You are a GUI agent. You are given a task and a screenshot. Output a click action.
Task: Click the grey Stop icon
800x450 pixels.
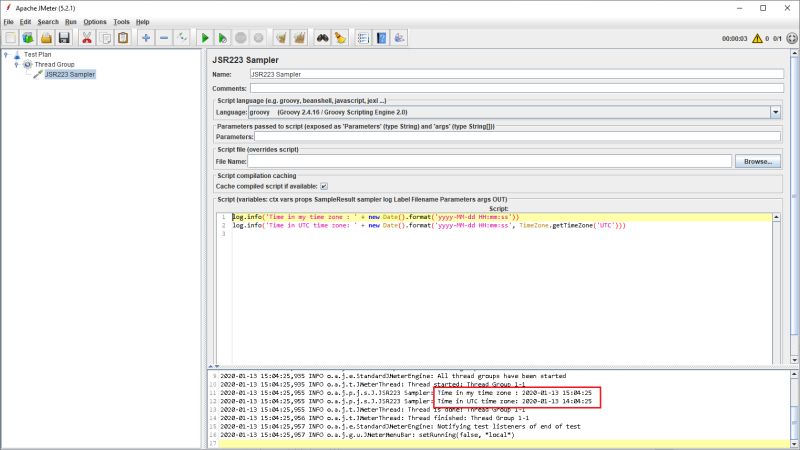coord(241,38)
